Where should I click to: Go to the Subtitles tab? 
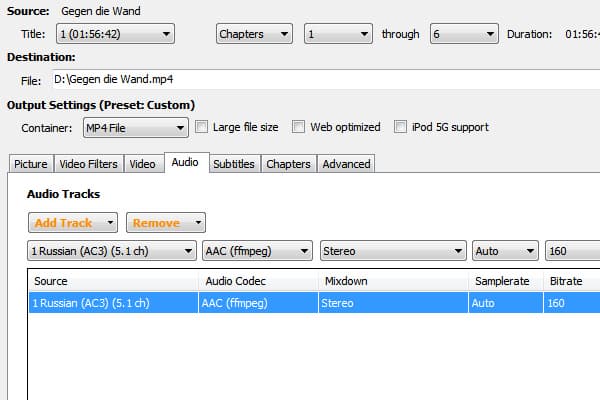pyautogui.click(x=234, y=164)
